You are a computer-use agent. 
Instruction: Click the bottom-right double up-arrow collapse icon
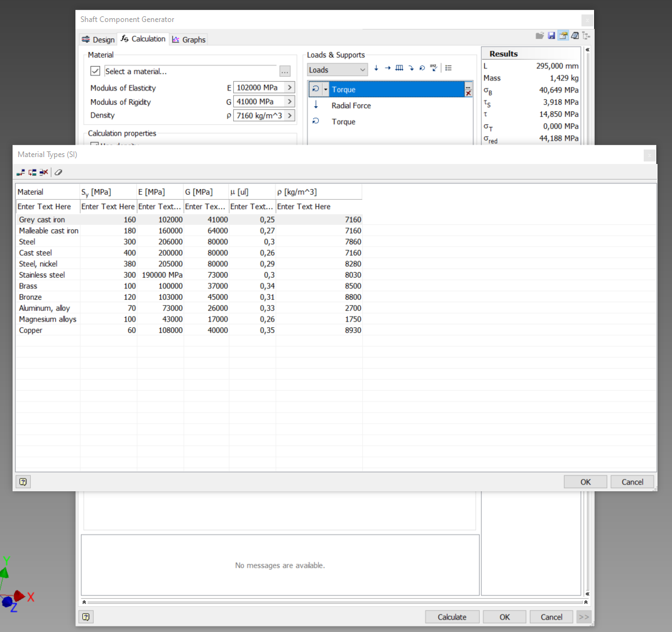pyautogui.click(x=585, y=602)
